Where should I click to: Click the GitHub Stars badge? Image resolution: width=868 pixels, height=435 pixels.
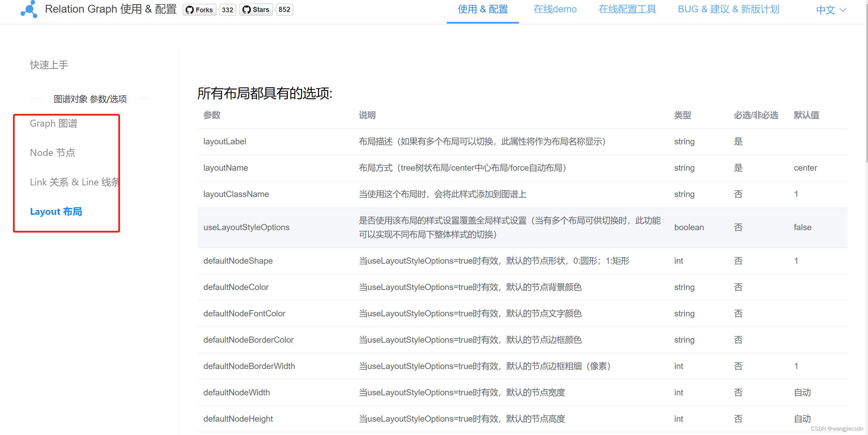pyautogui.click(x=256, y=10)
